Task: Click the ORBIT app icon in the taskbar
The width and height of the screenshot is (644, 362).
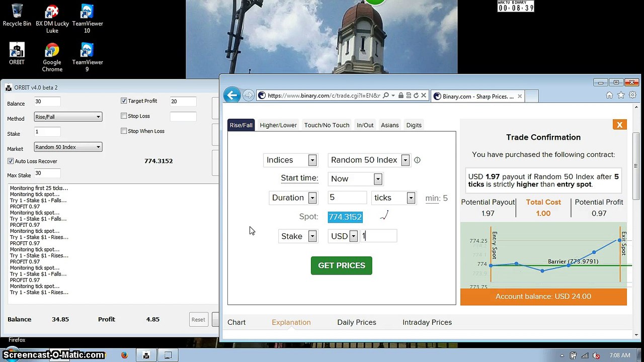Action: (146, 355)
